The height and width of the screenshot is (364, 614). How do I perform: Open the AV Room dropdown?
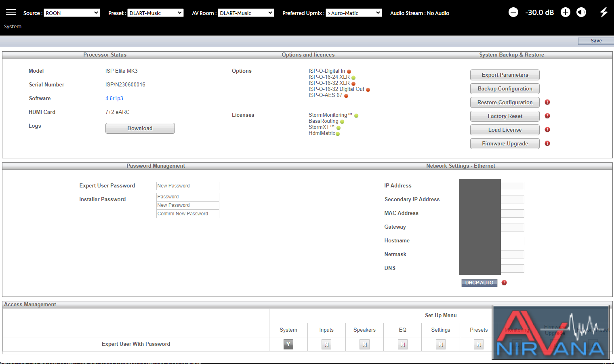pyautogui.click(x=246, y=13)
